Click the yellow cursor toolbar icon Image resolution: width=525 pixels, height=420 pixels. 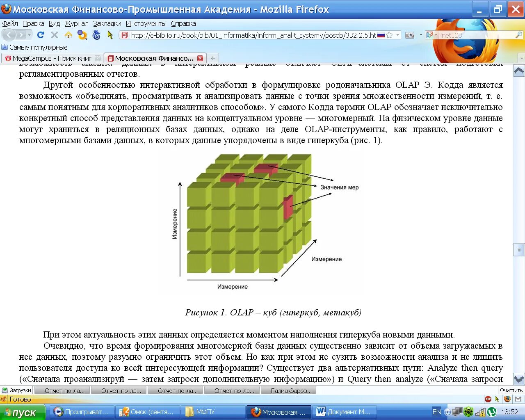tap(110, 35)
